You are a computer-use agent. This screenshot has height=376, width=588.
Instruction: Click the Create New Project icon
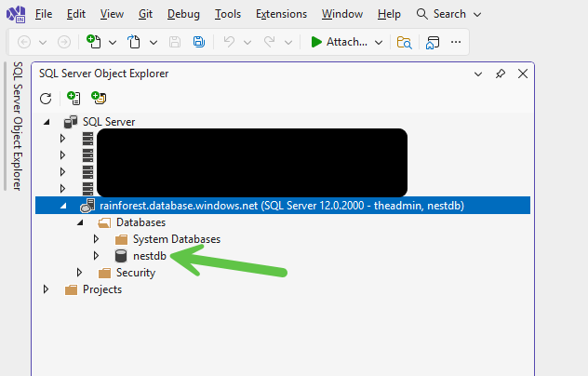[99, 98]
